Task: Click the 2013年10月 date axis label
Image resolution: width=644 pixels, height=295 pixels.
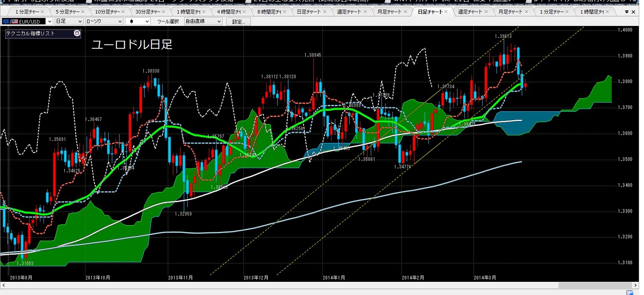Action: click(98, 278)
